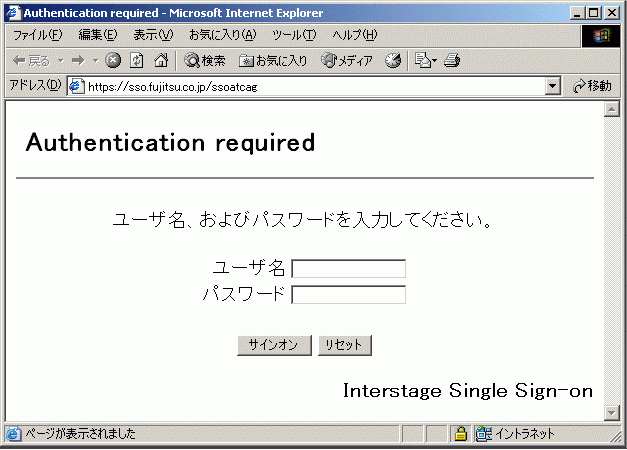Click the History clock icon
Image resolution: width=627 pixels, height=450 pixels.
[393, 61]
